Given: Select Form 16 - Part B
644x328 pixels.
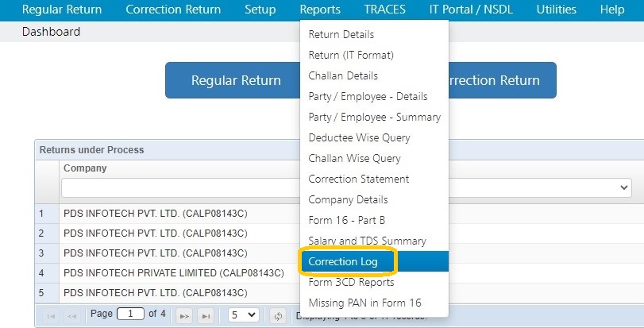Looking at the screenshot, I should (x=347, y=220).
